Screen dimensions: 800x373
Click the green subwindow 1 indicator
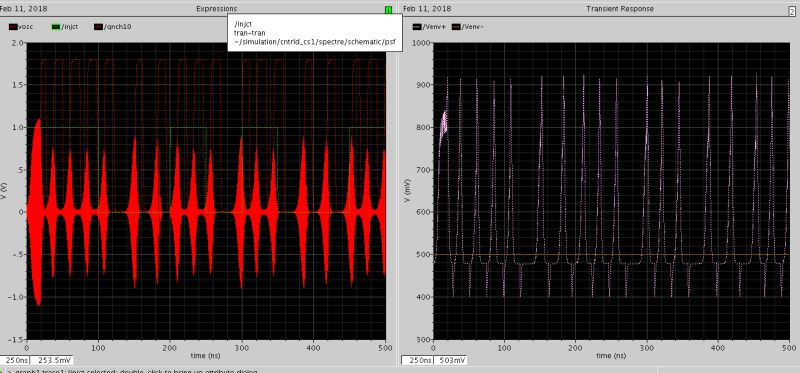click(x=389, y=10)
